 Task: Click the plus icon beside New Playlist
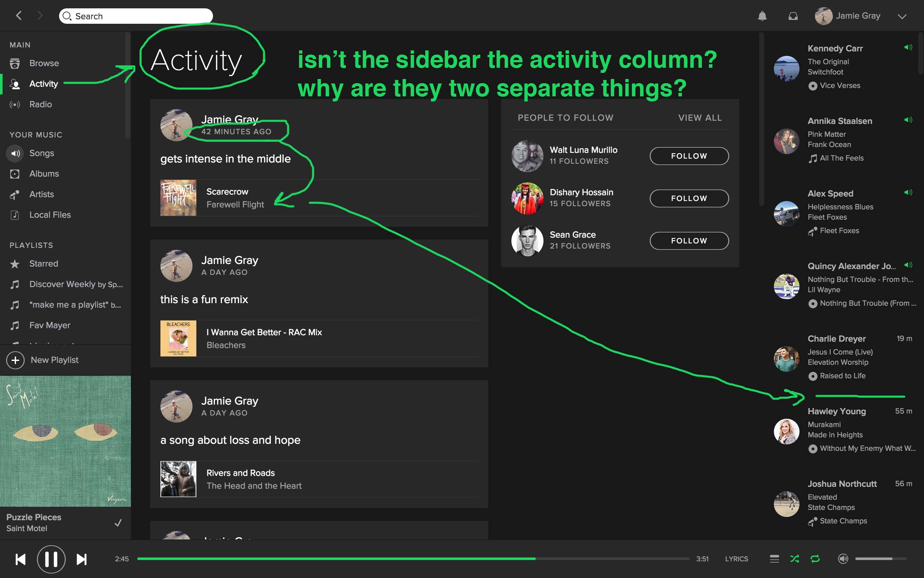[15, 360]
